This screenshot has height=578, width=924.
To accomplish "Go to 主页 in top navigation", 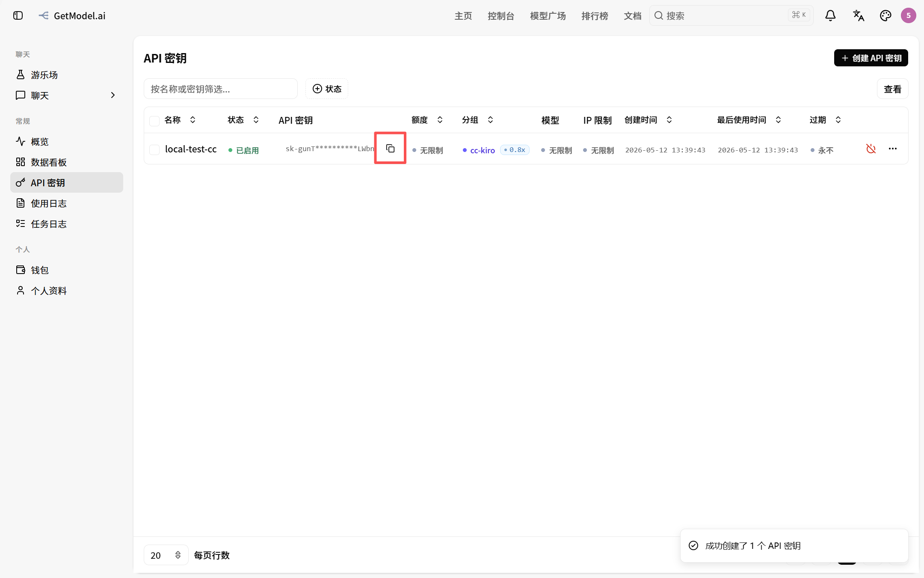I will [x=463, y=16].
